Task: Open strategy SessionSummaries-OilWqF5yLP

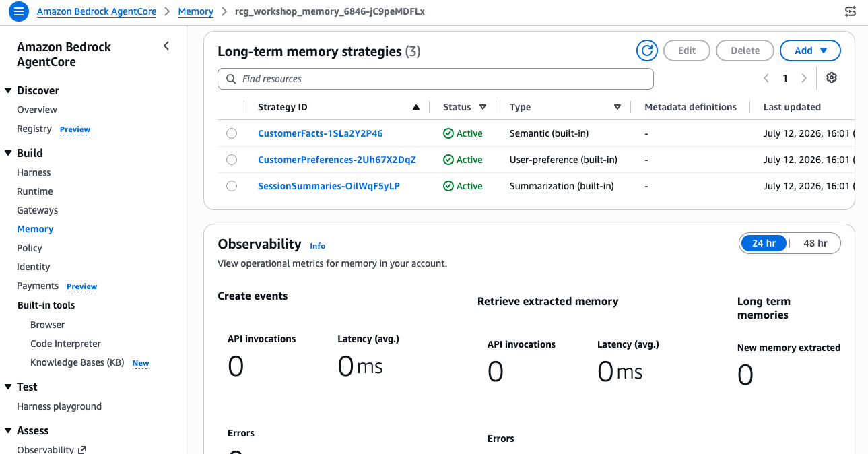Action: 329,186
